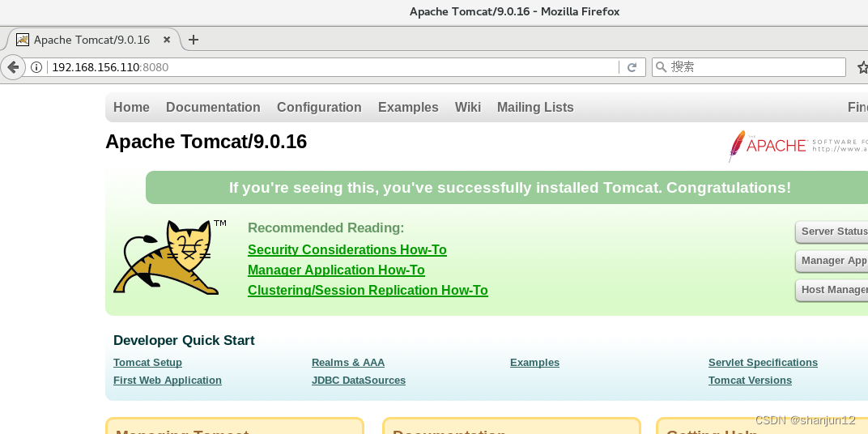Click the bookmark star icon
Image resolution: width=868 pixels, height=434 pixels.
862,67
